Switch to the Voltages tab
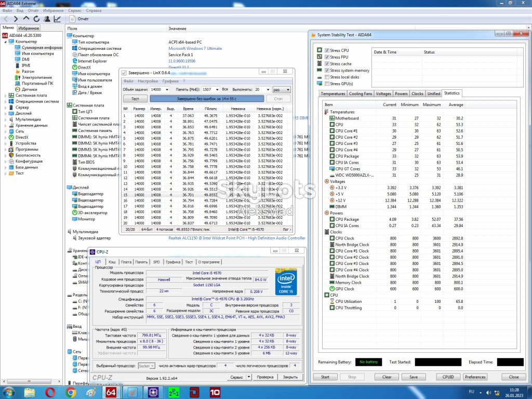Image resolution: width=532 pixels, height=399 pixels. coord(383,94)
